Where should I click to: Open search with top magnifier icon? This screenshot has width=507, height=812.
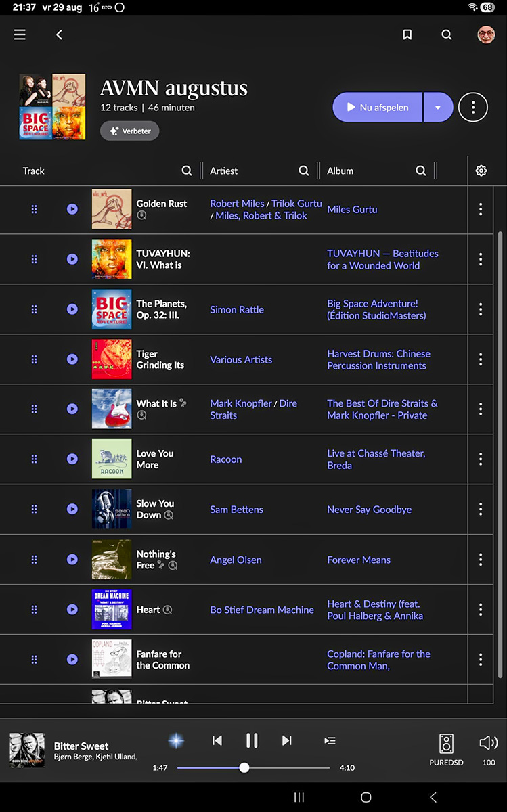[x=447, y=35]
